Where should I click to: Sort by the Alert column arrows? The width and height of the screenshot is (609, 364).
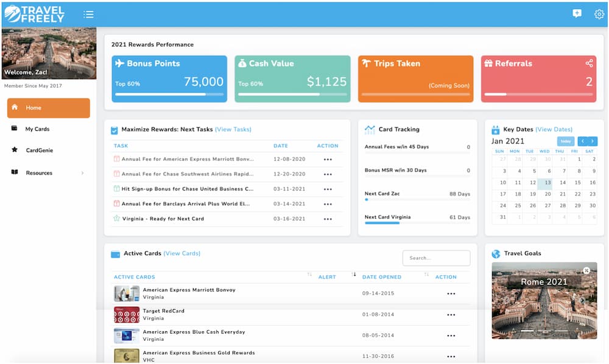click(x=353, y=275)
